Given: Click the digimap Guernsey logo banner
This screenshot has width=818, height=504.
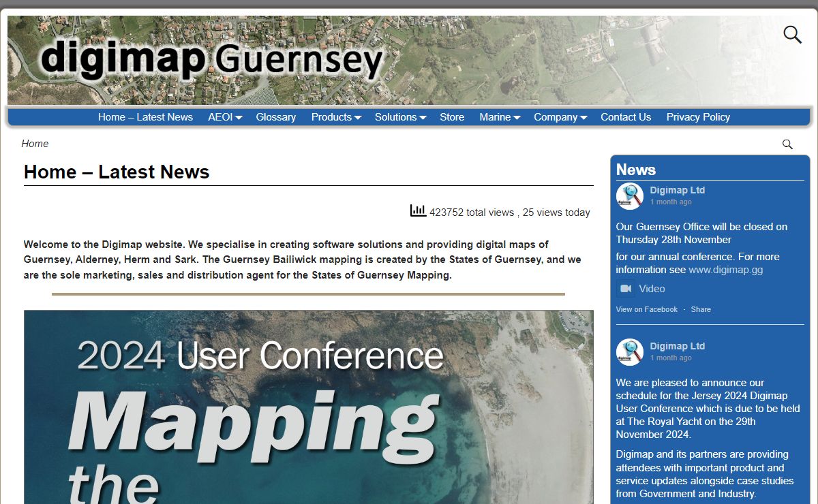Looking at the screenshot, I should click(x=213, y=60).
